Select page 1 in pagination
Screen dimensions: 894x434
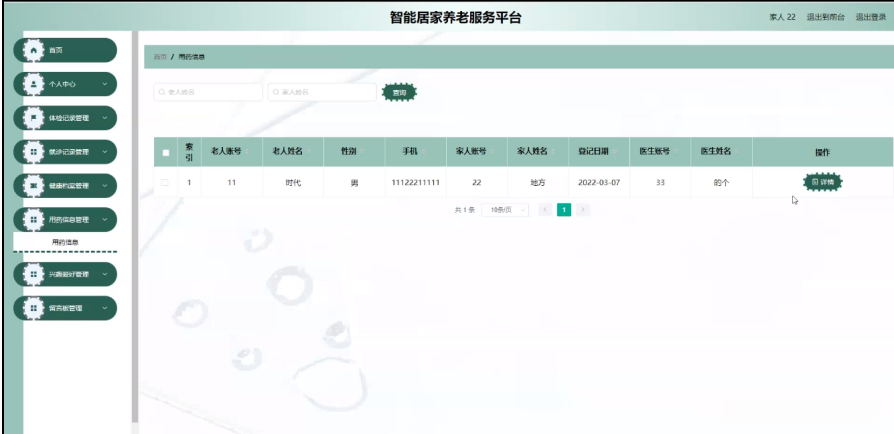(564, 210)
